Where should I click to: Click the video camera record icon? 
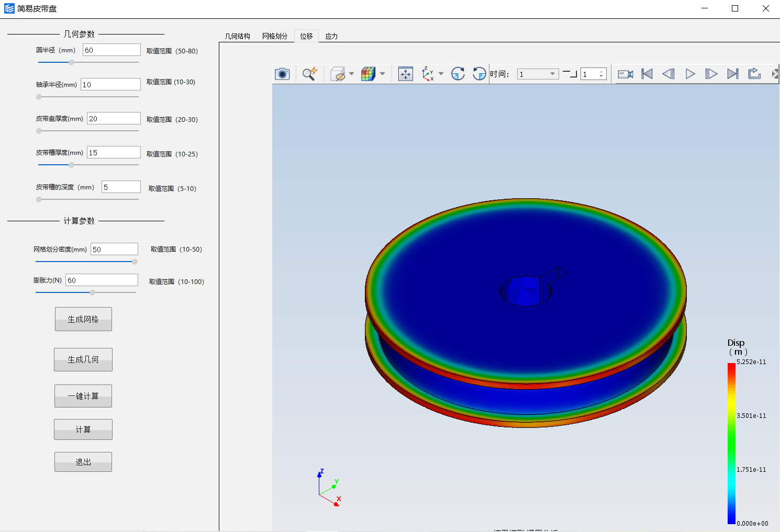point(626,74)
